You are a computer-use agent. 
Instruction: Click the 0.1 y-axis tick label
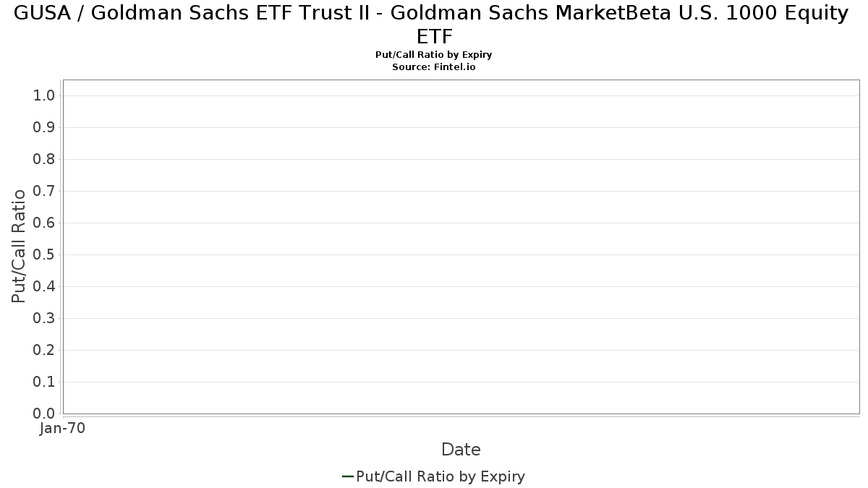click(44, 382)
